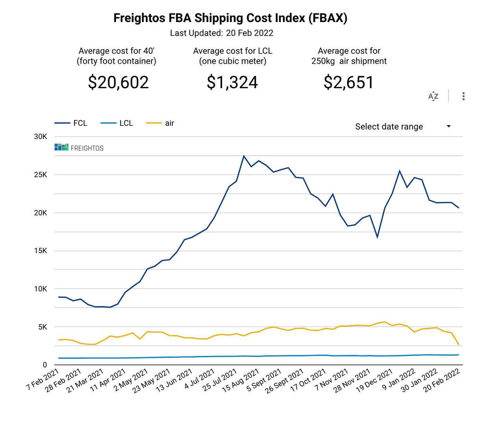The image size is (504, 421).
Task: Click the dropdown arrow beside Select date range
Action: [x=448, y=126]
